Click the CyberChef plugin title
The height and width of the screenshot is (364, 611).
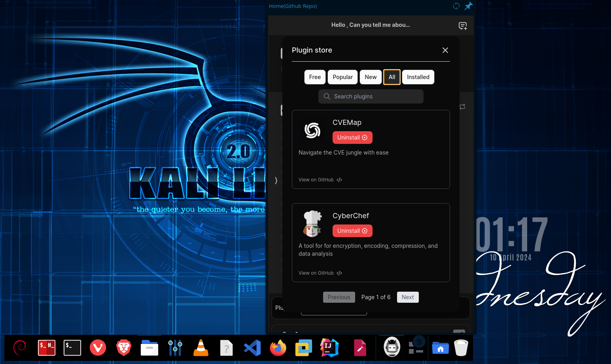pyautogui.click(x=350, y=216)
